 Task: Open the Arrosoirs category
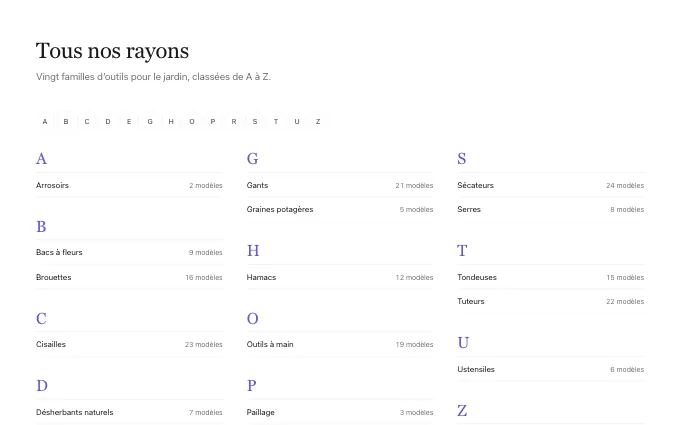click(x=129, y=185)
